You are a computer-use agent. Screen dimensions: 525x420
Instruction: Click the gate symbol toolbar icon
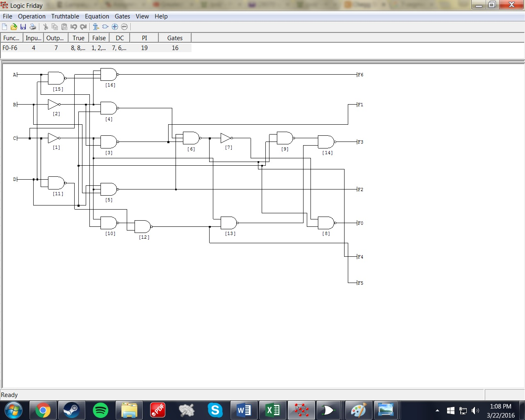click(105, 27)
